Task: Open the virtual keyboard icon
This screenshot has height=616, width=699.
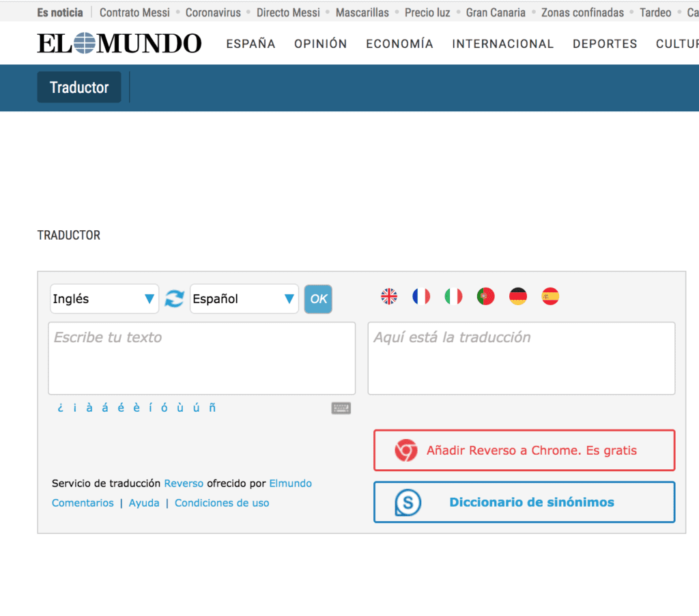Action: coord(341,408)
